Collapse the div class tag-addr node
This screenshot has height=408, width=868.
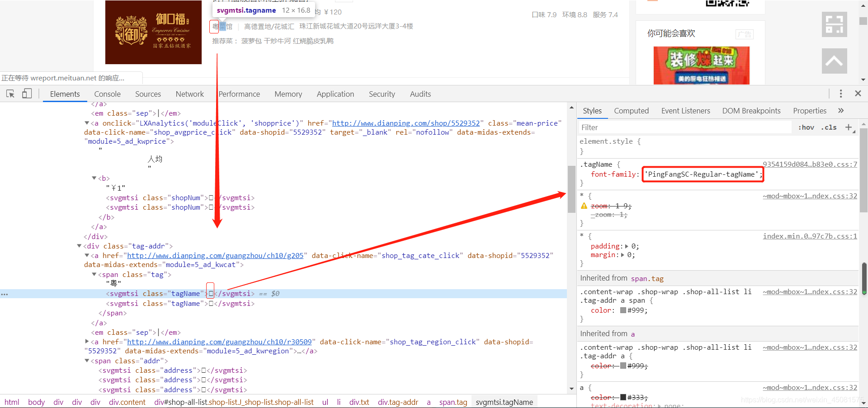tap(79, 246)
